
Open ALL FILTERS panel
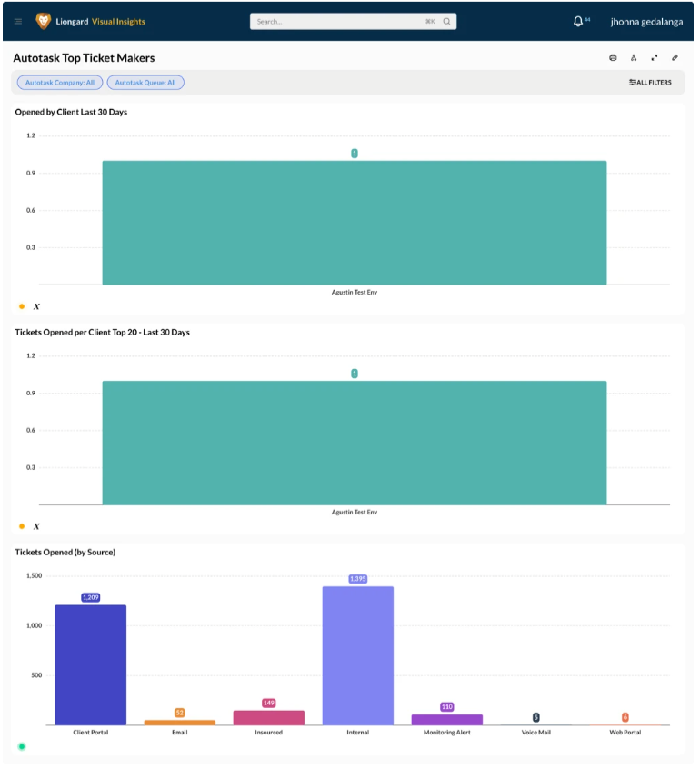(x=650, y=83)
